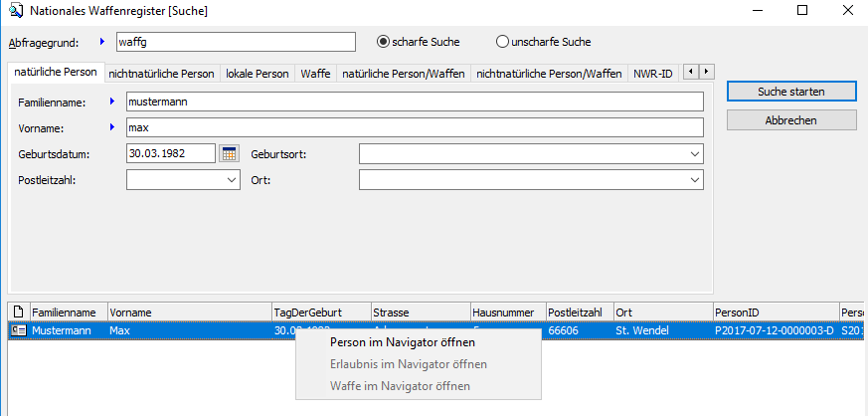This screenshot has height=416, width=868.
Task: Expand the Ort dropdown
Action: pos(693,180)
